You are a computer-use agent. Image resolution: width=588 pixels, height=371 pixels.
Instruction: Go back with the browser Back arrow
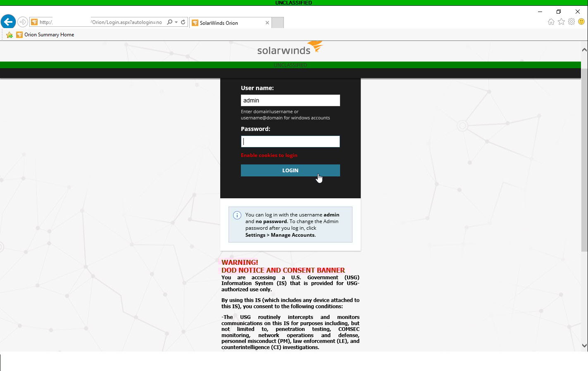tap(8, 22)
